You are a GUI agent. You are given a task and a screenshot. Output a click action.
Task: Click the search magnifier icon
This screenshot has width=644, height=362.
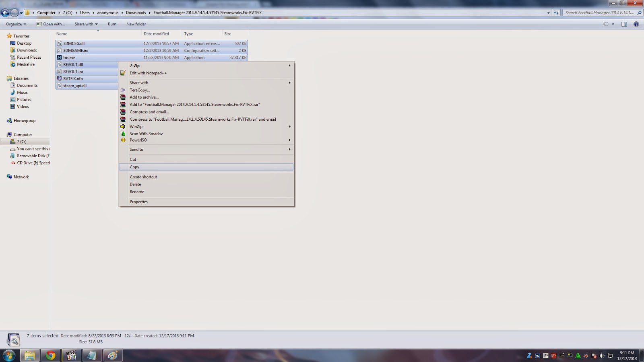pos(639,13)
